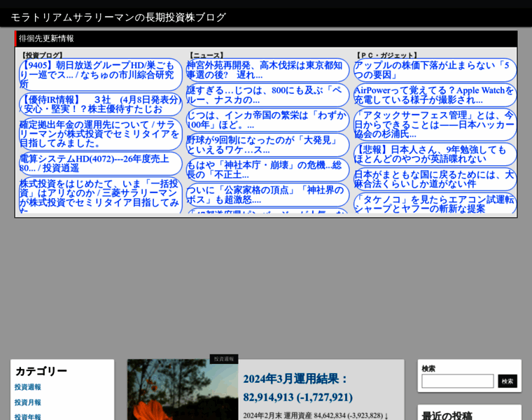Image resolution: width=532 pixels, height=420 pixels.
Task: Open the 神社本庁・崩壊の危機 news link
Action: pyautogui.click(x=267, y=170)
